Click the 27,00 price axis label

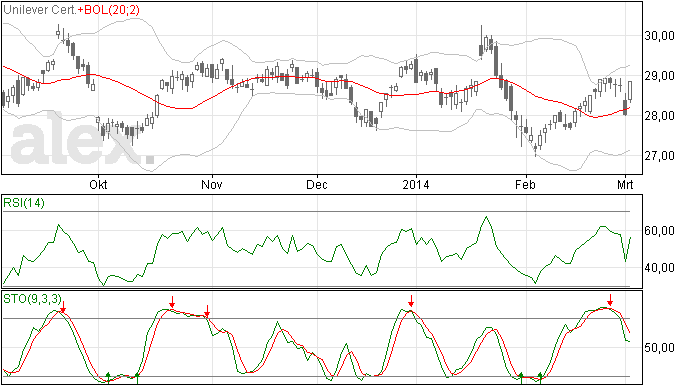(x=659, y=156)
